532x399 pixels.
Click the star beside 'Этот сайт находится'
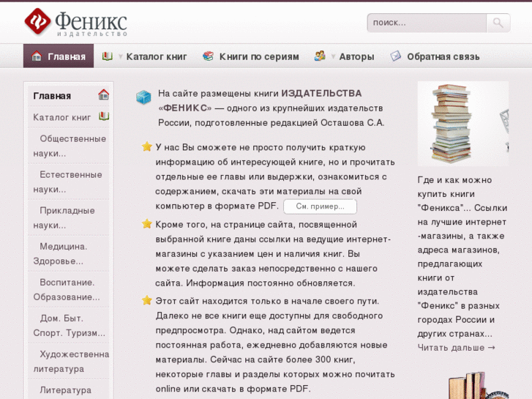146,300
